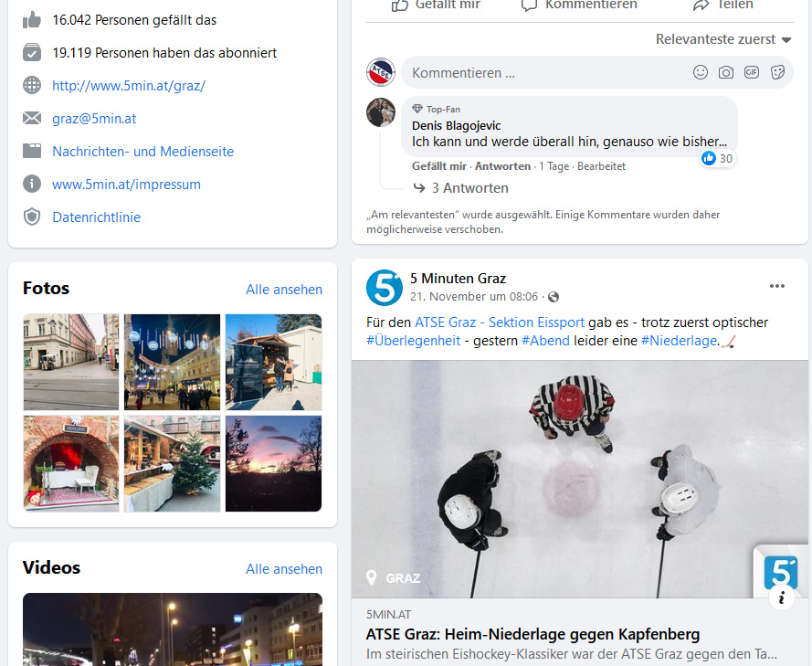Click the Bearbeitet label on the comment
Screen dimensions: 812x666
coord(601,166)
